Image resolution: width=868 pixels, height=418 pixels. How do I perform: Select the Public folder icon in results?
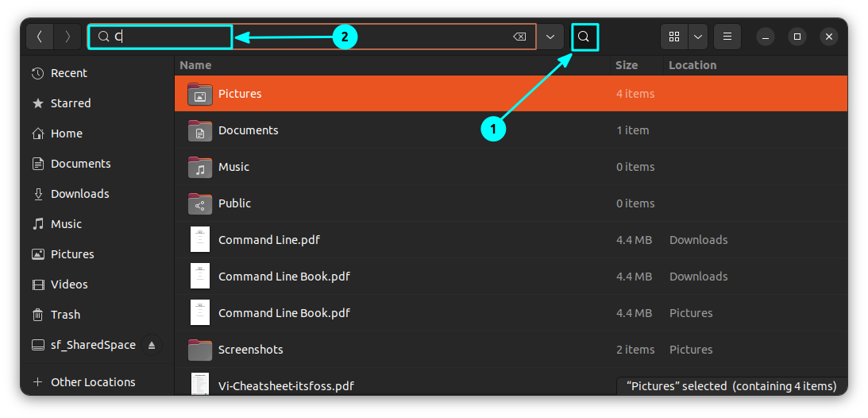tap(200, 203)
